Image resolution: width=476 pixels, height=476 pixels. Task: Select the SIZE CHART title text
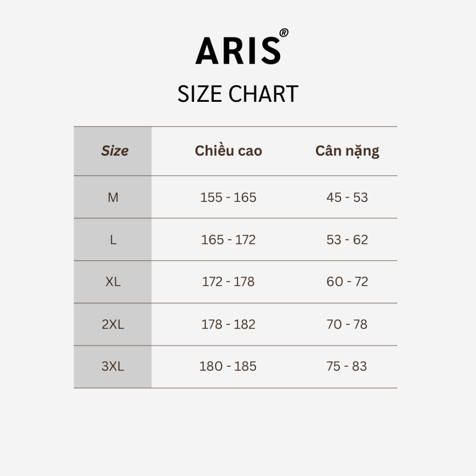pyautogui.click(x=238, y=94)
